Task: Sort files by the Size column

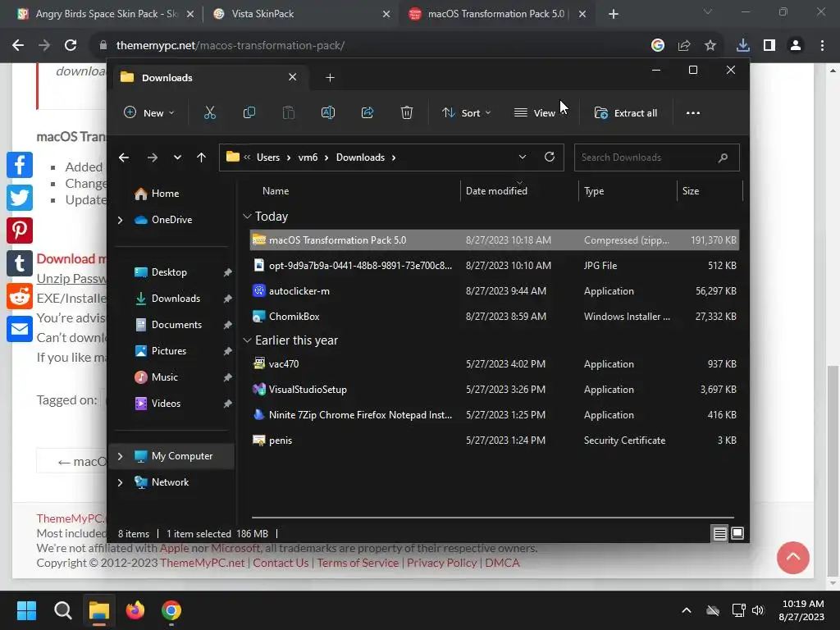Action: coord(691,191)
